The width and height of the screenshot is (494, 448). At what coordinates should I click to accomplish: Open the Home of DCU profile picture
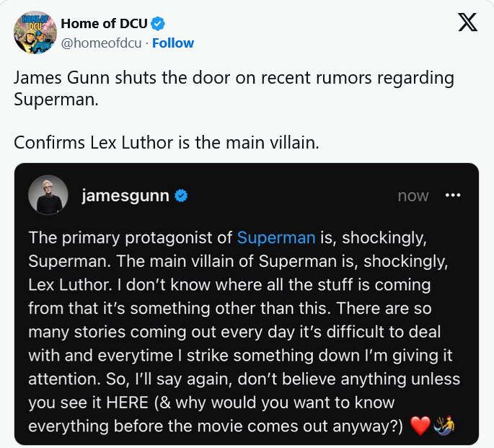point(35,32)
